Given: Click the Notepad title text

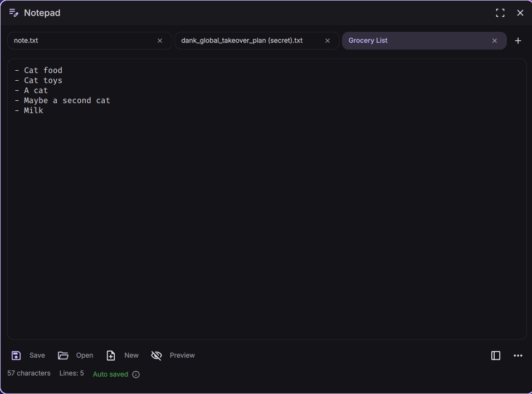Looking at the screenshot, I should point(42,13).
